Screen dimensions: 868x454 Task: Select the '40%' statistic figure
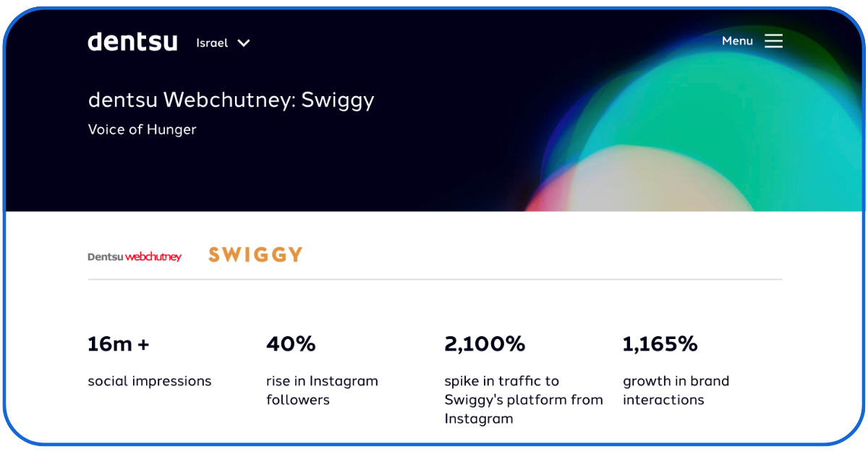pos(291,344)
